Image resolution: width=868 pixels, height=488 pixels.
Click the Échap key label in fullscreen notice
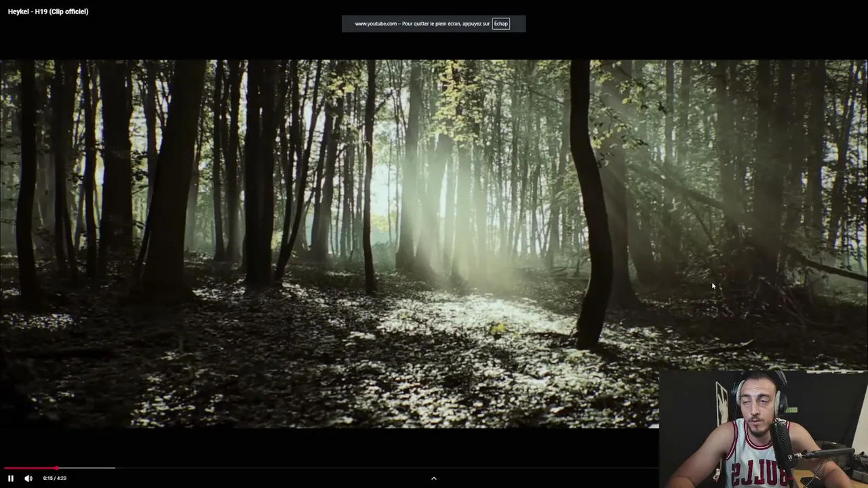click(501, 24)
